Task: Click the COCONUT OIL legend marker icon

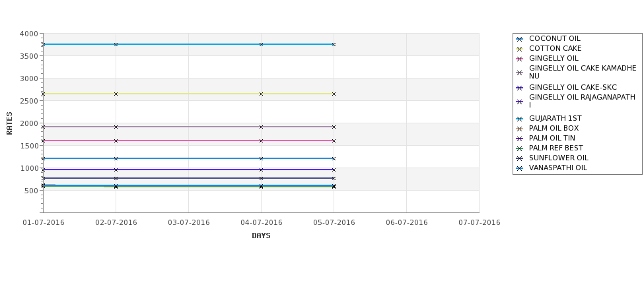Action: tap(520, 39)
